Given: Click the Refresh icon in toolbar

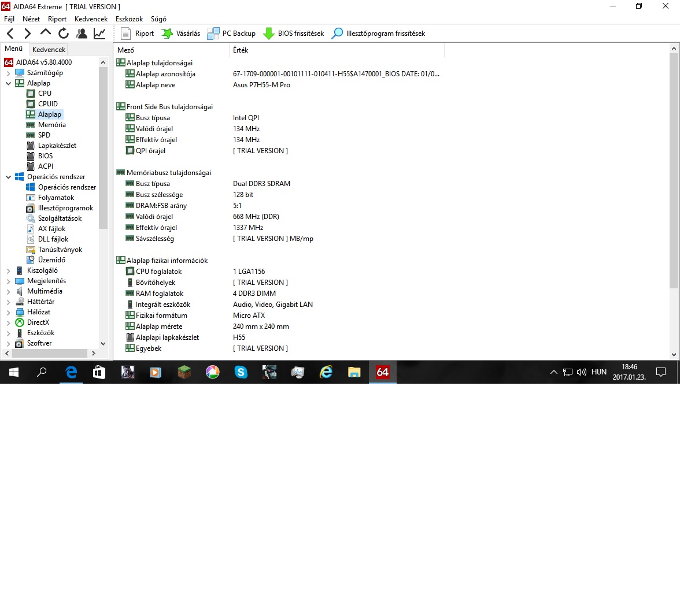Looking at the screenshot, I should pyautogui.click(x=64, y=34).
